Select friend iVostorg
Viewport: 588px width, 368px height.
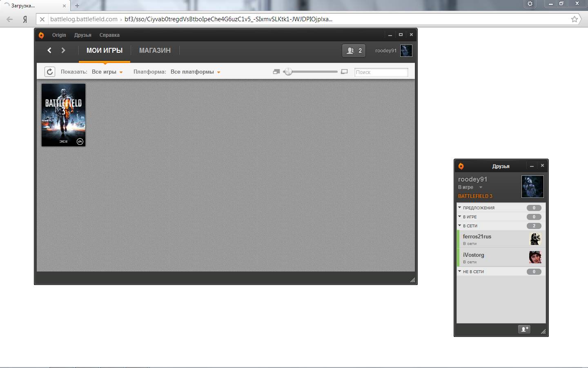[x=501, y=258]
